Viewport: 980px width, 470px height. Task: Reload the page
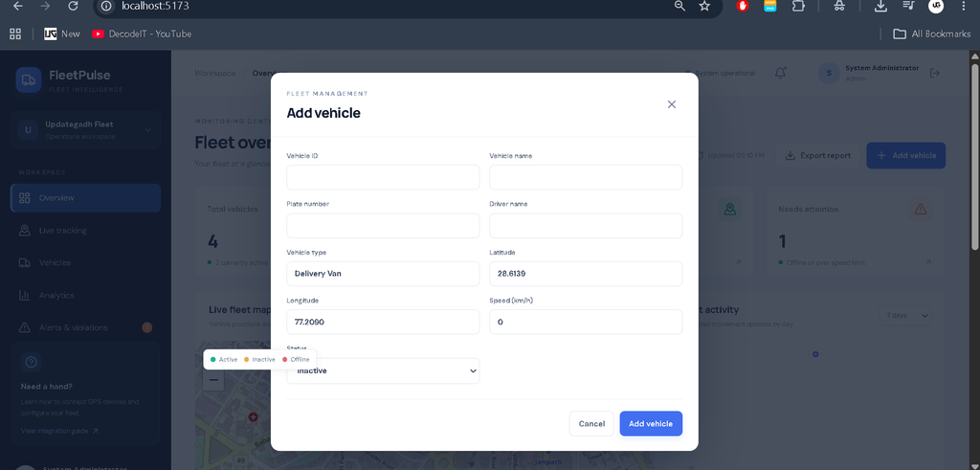click(x=73, y=6)
